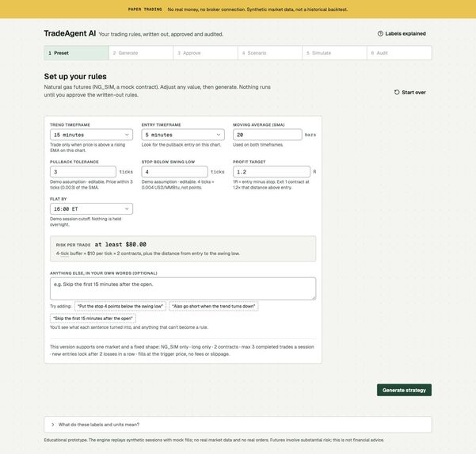Click the Profit Target R field
Screen dimensions: 476x454
point(272,172)
